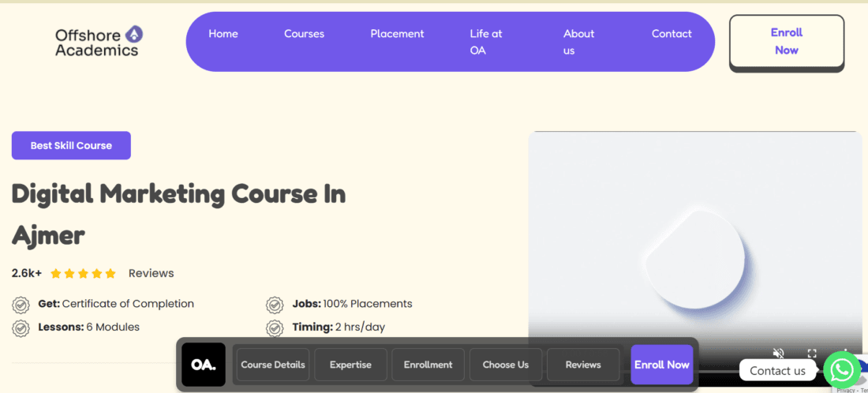Click the badge icon beside Jobs
The height and width of the screenshot is (393, 868).
pos(275,305)
